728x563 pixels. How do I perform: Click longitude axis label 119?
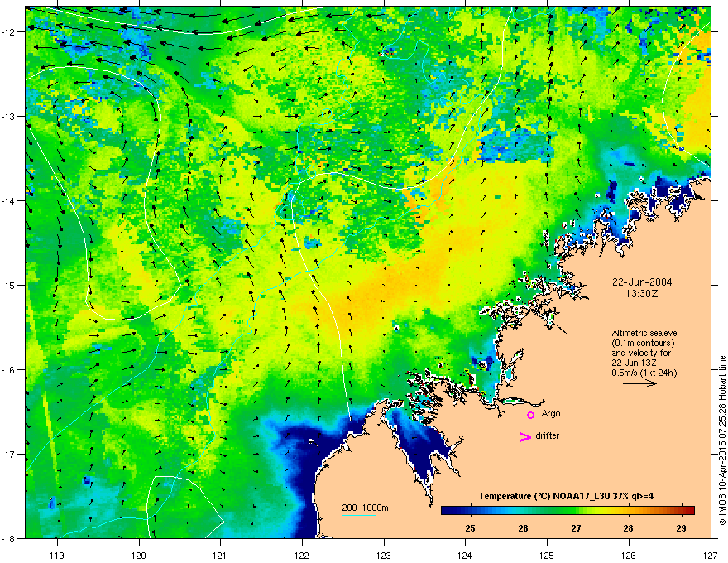point(57,555)
